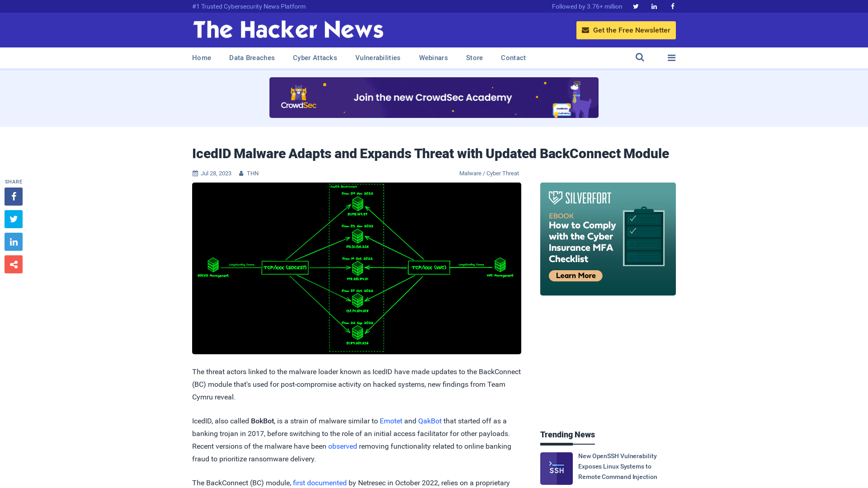Click the LinkedIn share icon
The width and height of the screenshot is (868, 488).
13,241
